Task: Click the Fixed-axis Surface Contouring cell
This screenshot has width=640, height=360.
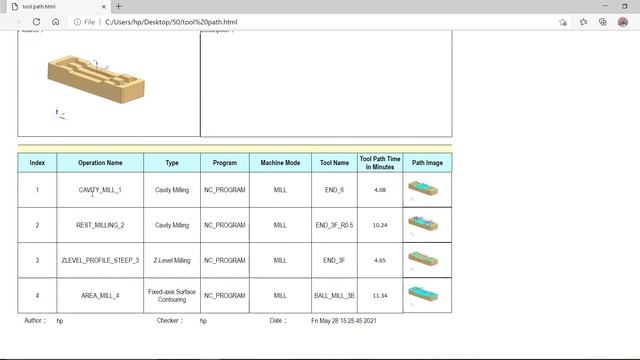Action: [x=172, y=296]
